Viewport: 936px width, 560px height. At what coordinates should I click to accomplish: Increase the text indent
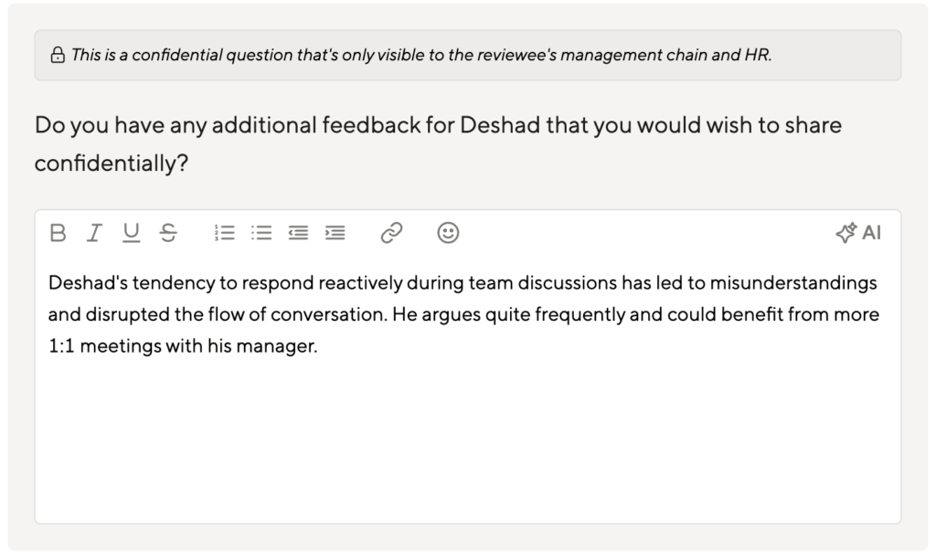click(x=335, y=233)
